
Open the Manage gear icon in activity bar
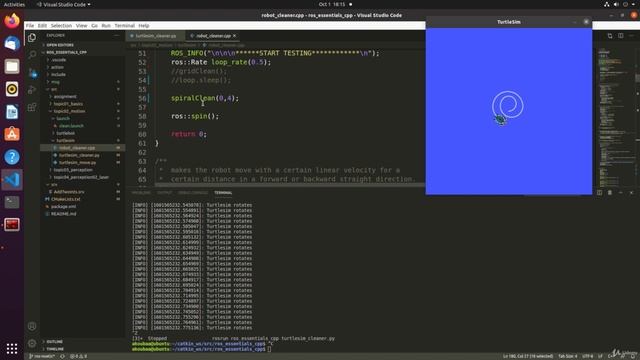pos(32,344)
